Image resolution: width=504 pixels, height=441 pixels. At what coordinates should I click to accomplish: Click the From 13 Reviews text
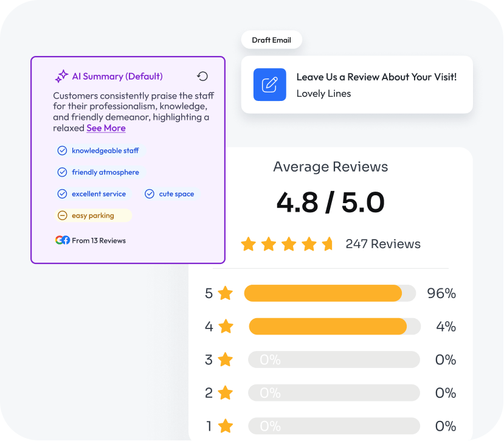point(98,240)
